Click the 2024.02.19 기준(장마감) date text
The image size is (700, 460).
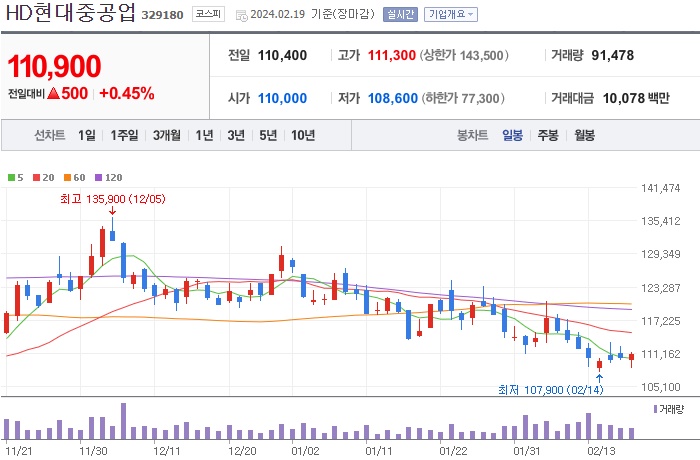pos(312,14)
